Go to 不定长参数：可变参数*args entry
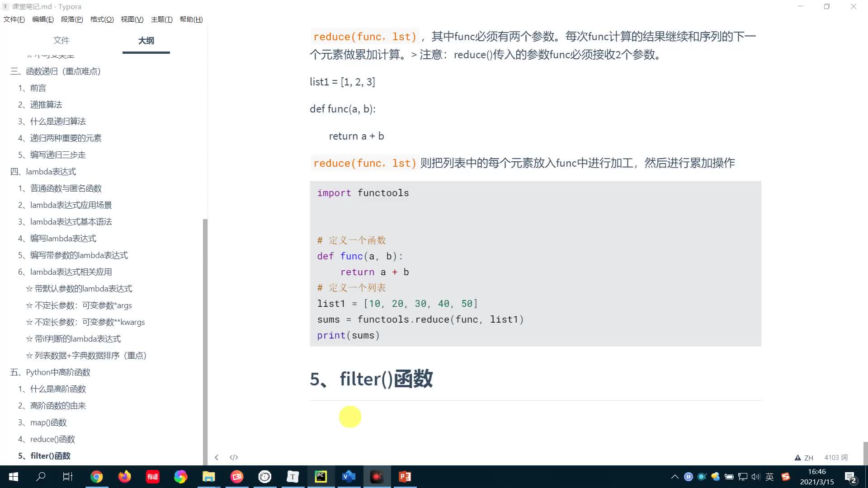The height and width of the screenshot is (488, 868). point(79,305)
